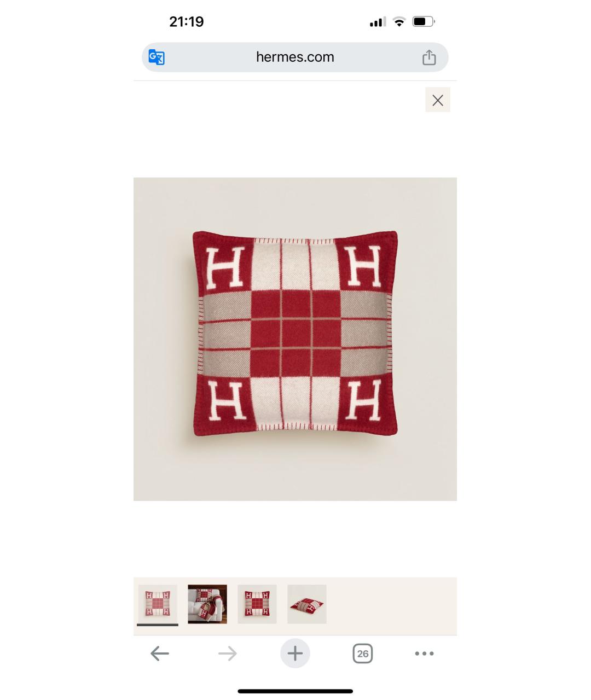Close the product image viewer
Screen dimensions: 591x700
point(438,100)
